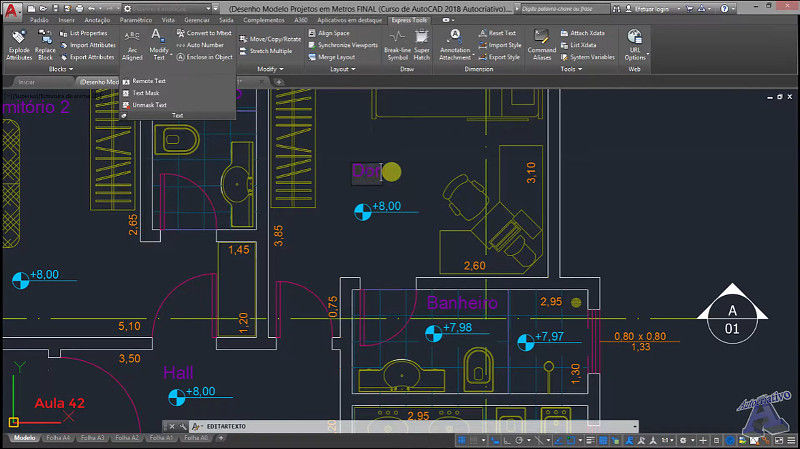Run Synchronize Viewports command
Viewport: 800px width, 449px height.
coord(343,45)
